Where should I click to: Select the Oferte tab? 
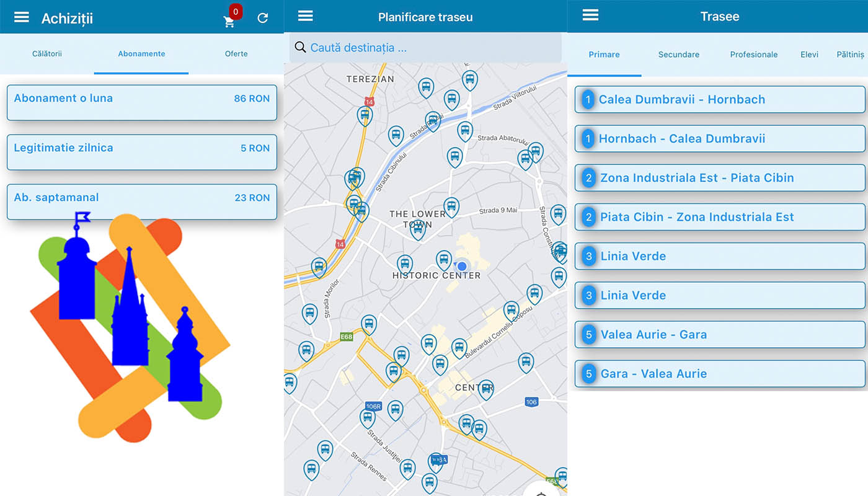pyautogui.click(x=236, y=54)
